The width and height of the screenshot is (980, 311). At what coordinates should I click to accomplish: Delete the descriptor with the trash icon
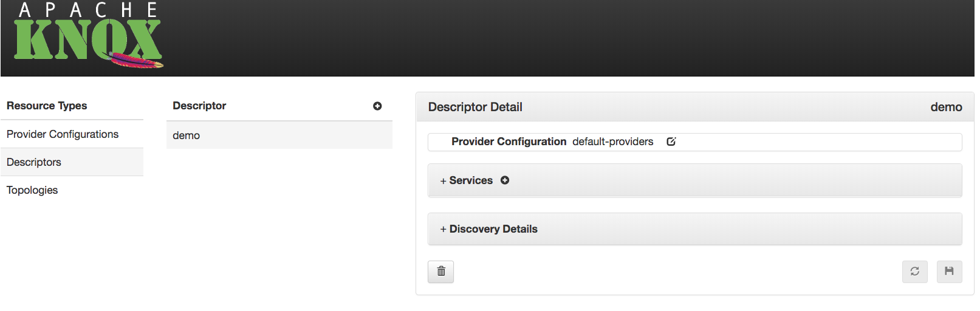click(441, 272)
